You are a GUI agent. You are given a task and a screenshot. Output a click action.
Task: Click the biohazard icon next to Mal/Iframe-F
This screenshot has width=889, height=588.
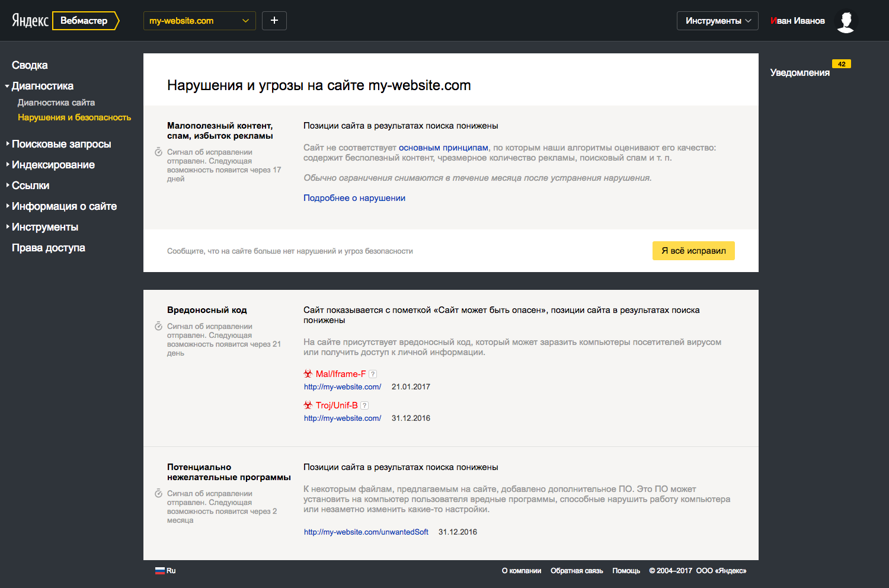coord(308,374)
